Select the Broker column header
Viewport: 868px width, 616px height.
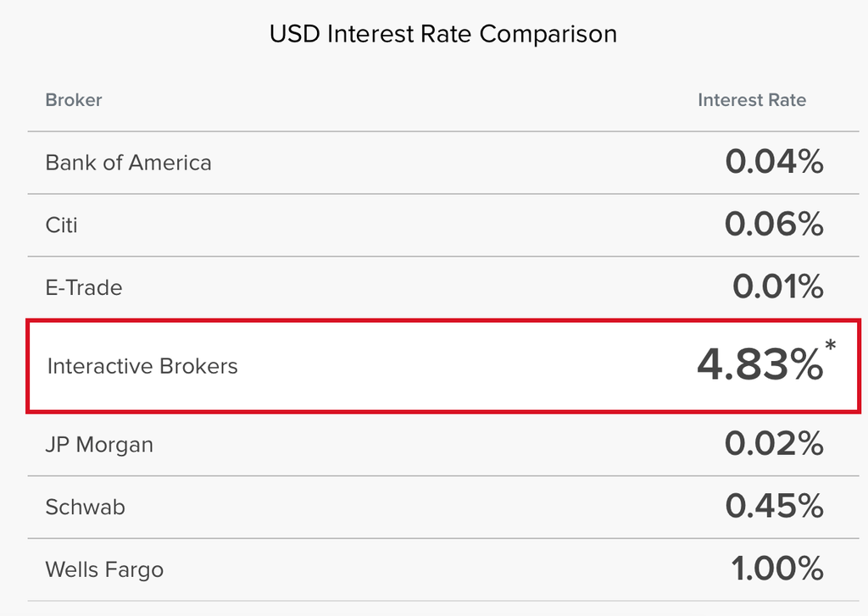pos(74,100)
